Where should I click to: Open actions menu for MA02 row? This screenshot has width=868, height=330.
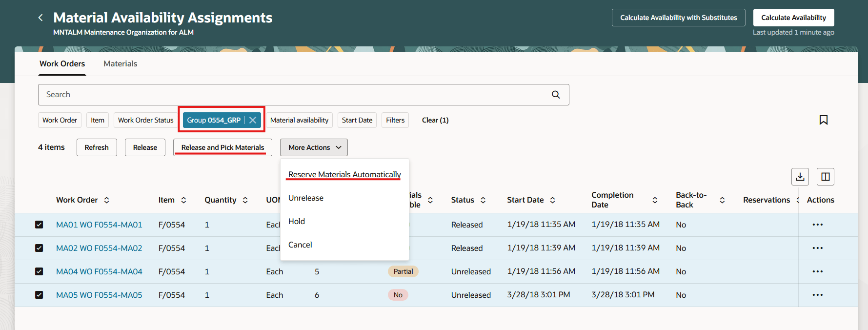pyautogui.click(x=818, y=248)
